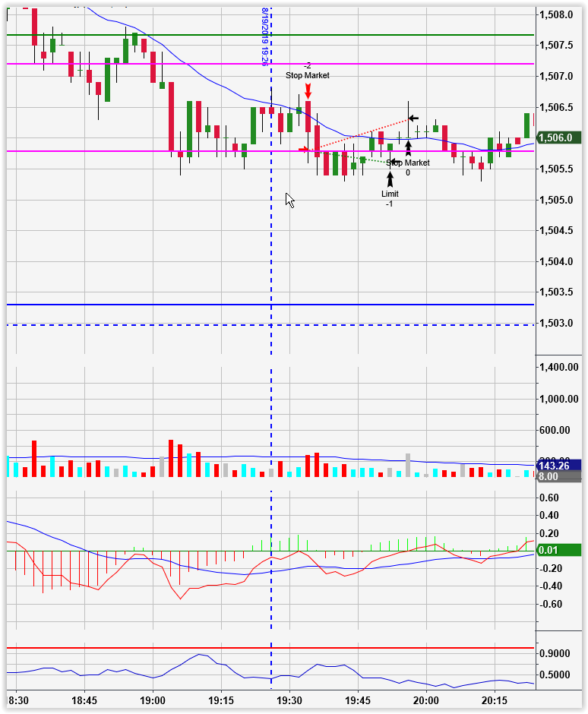Click the 1,505.0 price axis label
Image resolution: width=588 pixels, height=714 pixels.
coord(556,200)
